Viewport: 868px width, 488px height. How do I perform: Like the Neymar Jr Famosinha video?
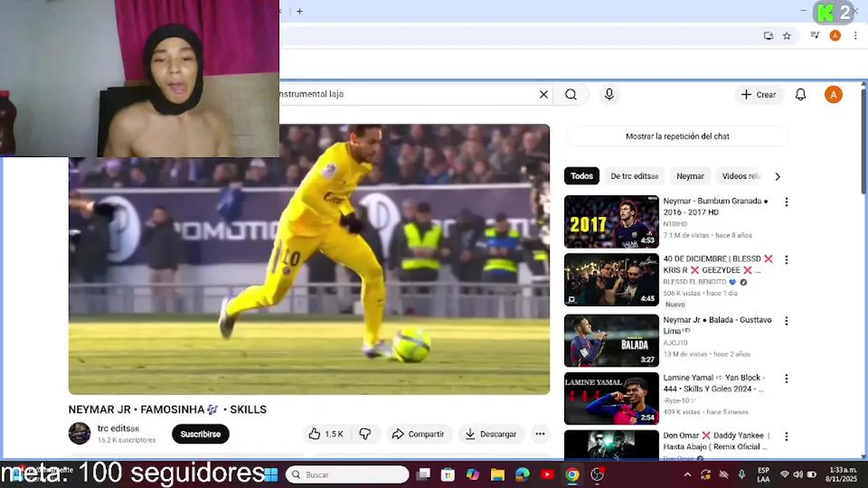click(x=326, y=434)
